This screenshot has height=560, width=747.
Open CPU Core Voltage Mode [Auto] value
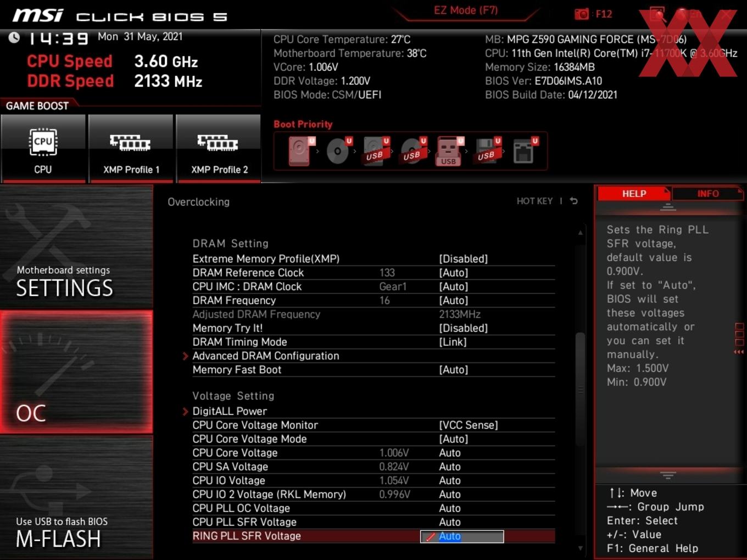453,439
